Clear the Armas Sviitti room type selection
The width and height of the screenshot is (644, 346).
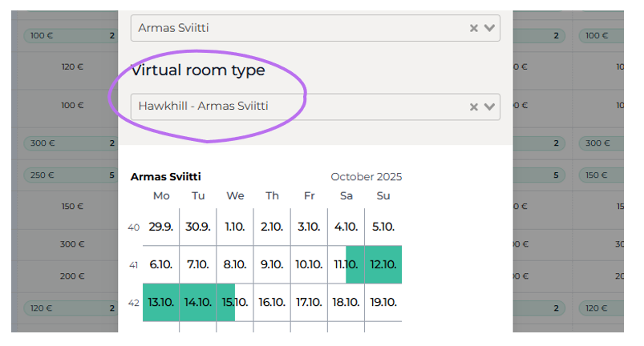474,28
